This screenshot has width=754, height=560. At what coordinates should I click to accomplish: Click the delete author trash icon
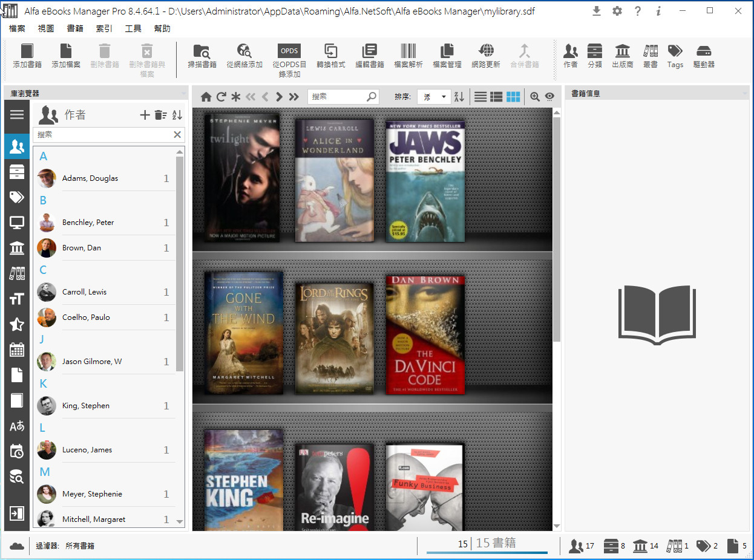pos(160,115)
